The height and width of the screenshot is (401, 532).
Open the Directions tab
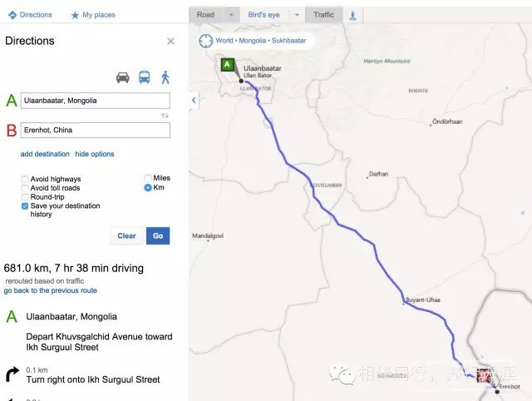tap(30, 15)
